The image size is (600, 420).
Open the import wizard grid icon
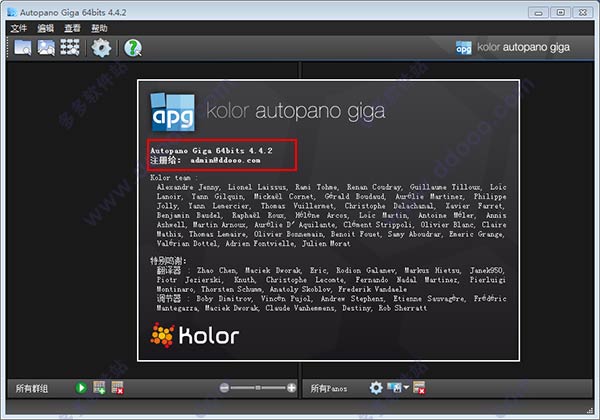coord(70,48)
